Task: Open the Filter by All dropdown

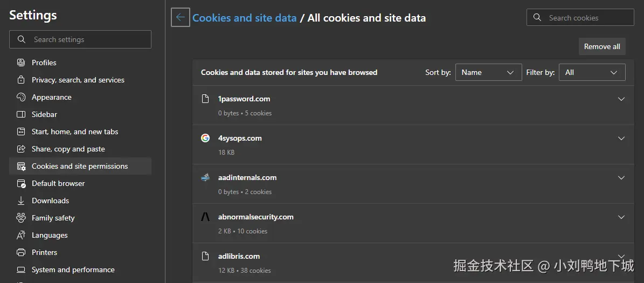Action: click(592, 72)
